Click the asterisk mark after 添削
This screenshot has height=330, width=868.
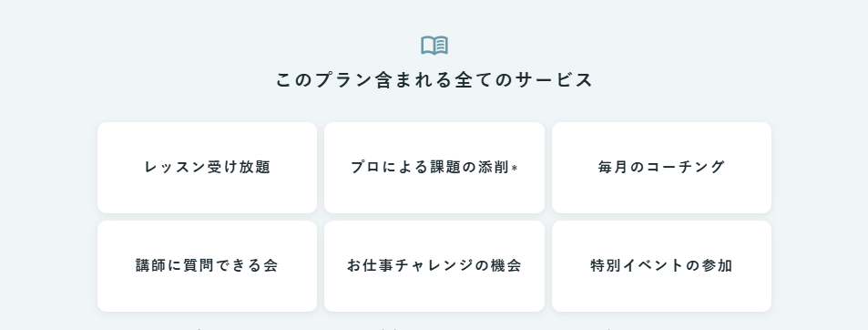[x=515, y=168]
